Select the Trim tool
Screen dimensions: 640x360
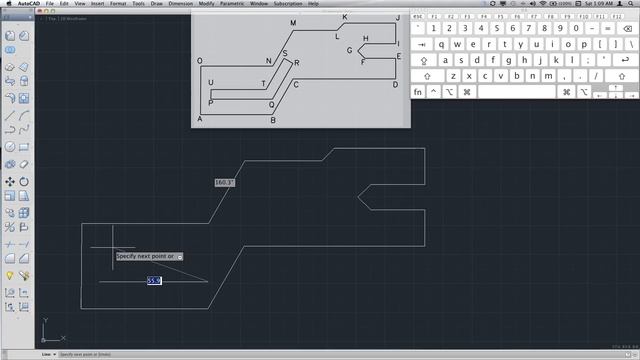coord(10,244)
